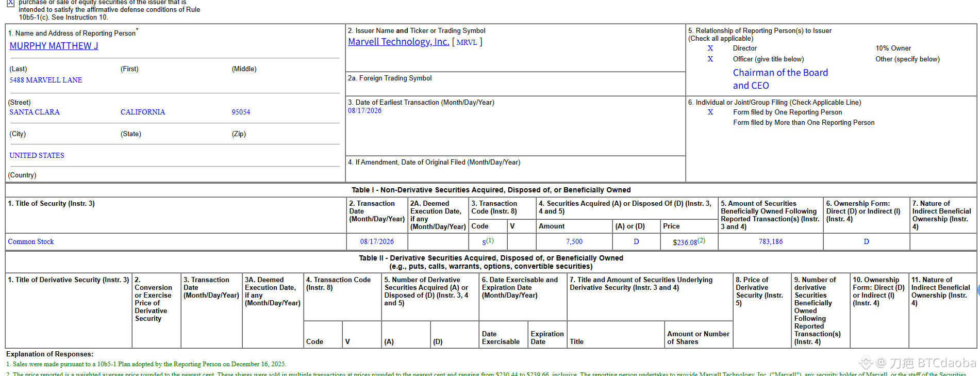The height and width of the screenshot is (376, 980).
Task: Click the amount 7,500 in Table I
Action: pos(574,241)
